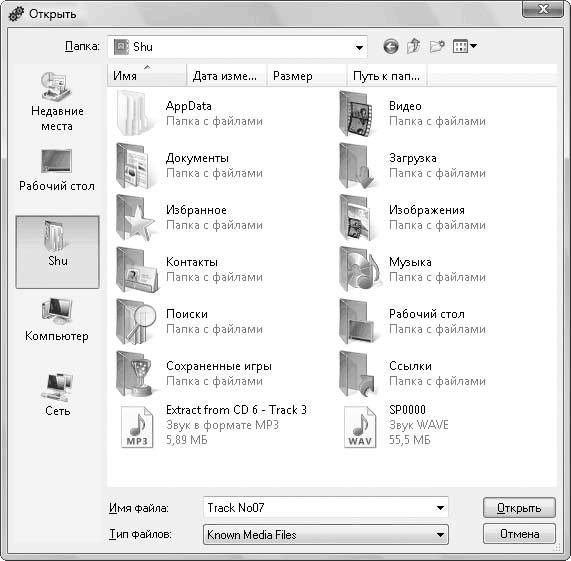Open the Тип файлов Known Media Files dropdown
The image size is (571, 561).
click(x=326, y=534)
